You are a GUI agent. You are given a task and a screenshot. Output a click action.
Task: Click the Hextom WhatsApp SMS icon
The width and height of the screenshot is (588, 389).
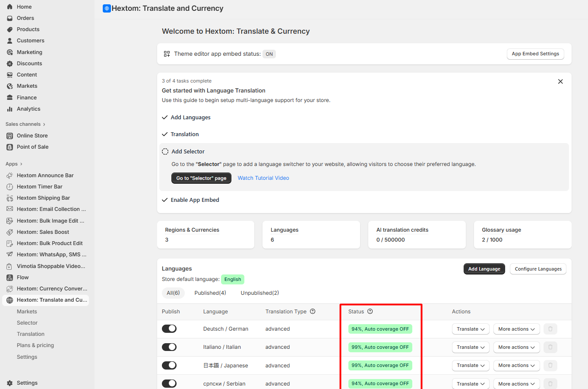click(x=9, y=255)
